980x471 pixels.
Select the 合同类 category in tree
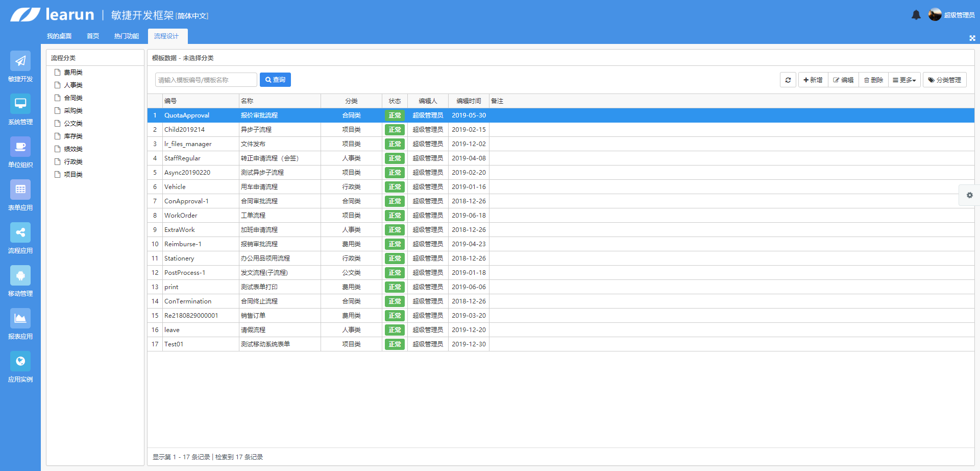coord(73,98)
